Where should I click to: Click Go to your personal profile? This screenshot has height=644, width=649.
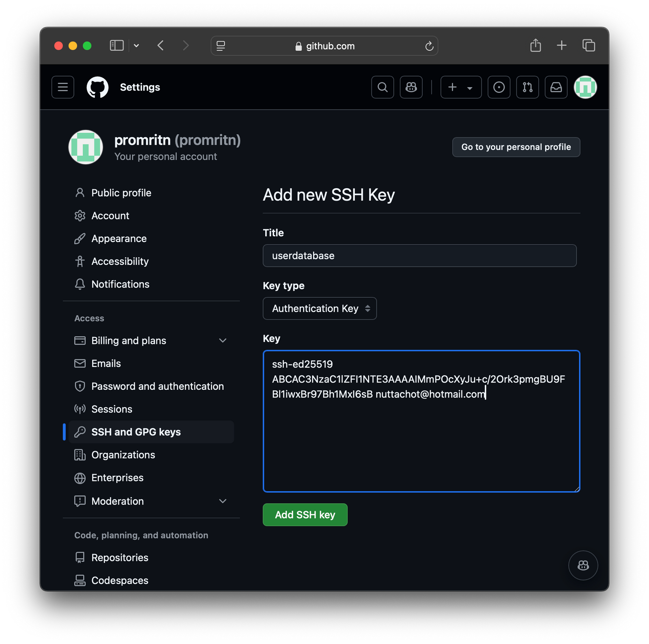pos(516,147)
